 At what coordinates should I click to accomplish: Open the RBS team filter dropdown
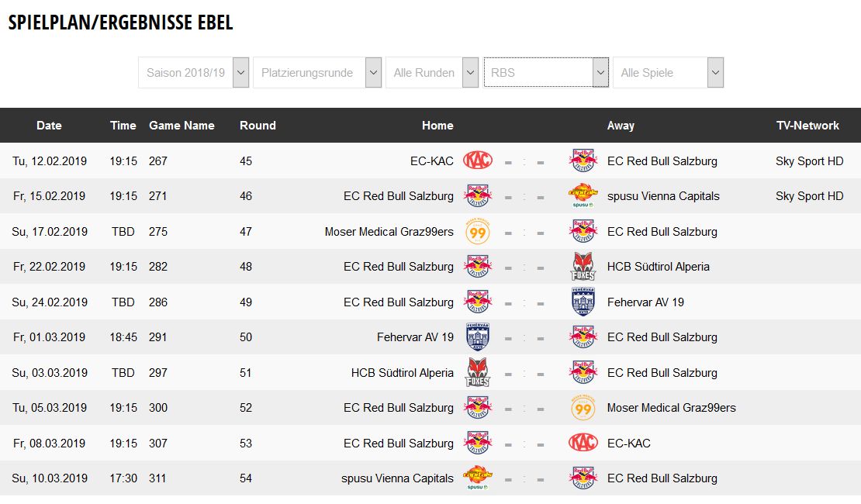tap(546, 73)
